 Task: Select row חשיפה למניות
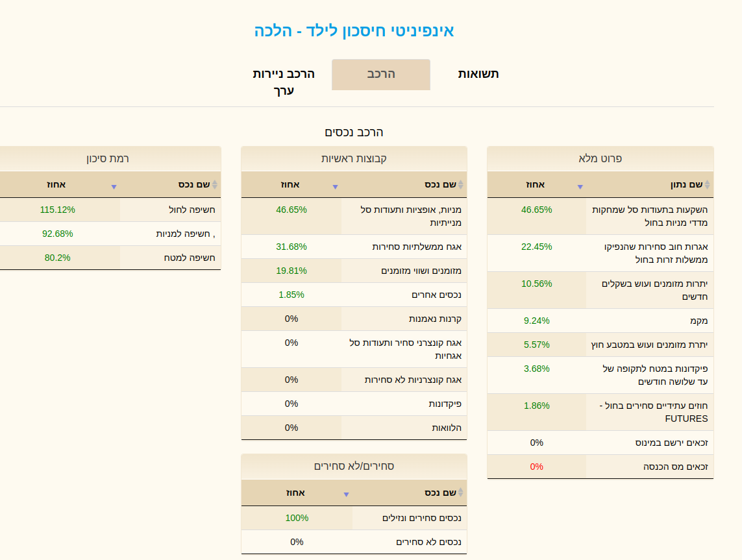coord(110,234)
